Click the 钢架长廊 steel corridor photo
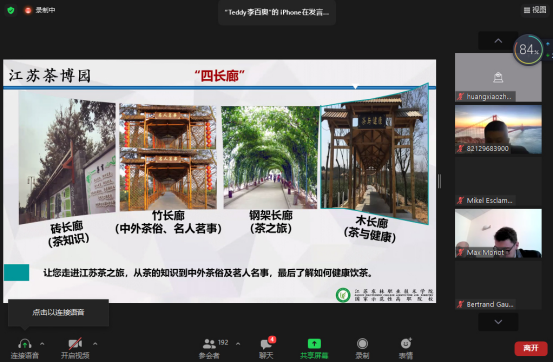Viewport: 554px width, 363px height. point(270,157)
